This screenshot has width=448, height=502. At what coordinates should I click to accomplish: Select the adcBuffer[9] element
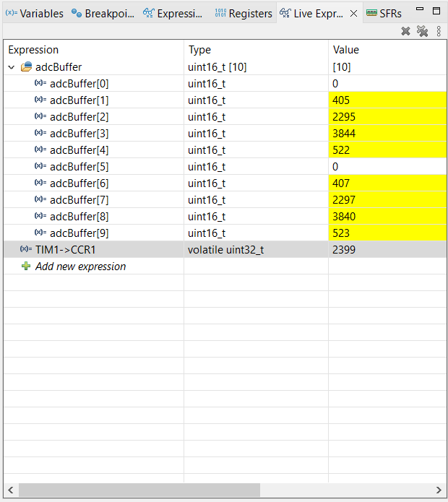pos(225,233)
